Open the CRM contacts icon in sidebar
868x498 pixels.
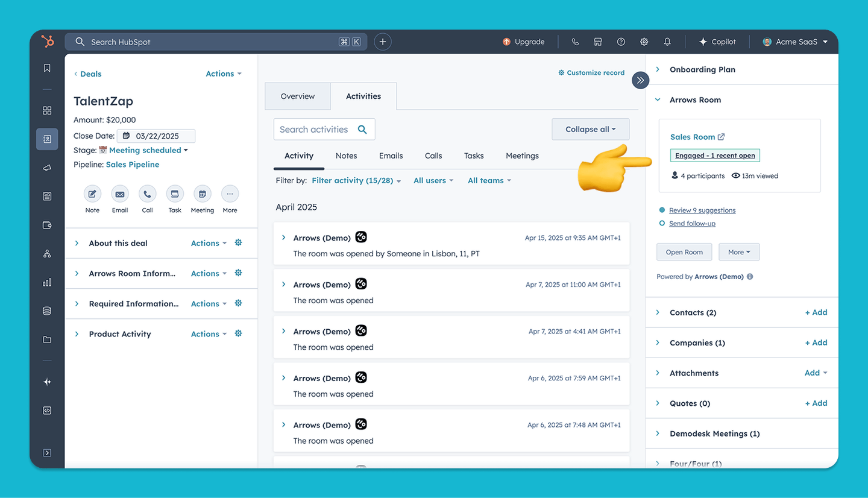pos(47,139)
